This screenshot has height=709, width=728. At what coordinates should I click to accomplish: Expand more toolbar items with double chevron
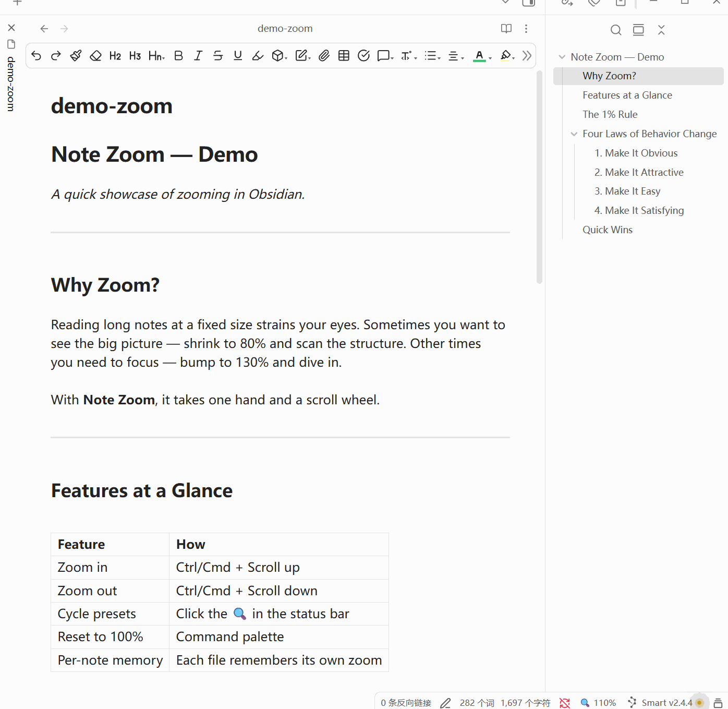527,56
